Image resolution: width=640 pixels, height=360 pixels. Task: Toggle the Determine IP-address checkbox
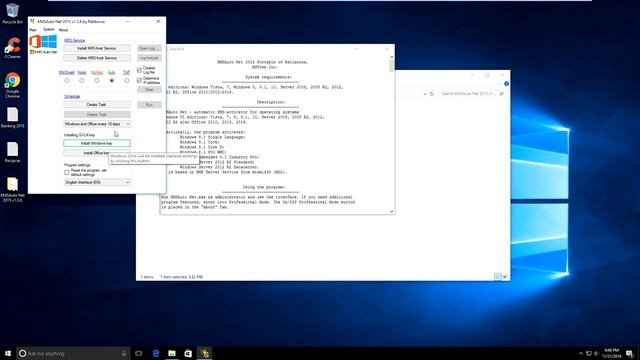(x=139, y=80)
